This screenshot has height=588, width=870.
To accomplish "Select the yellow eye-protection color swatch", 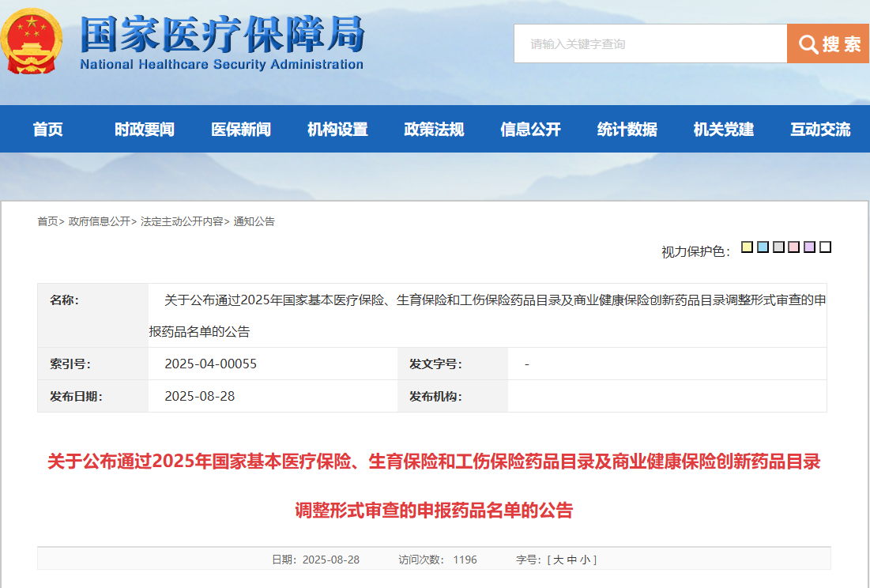I will coord(748,247).
